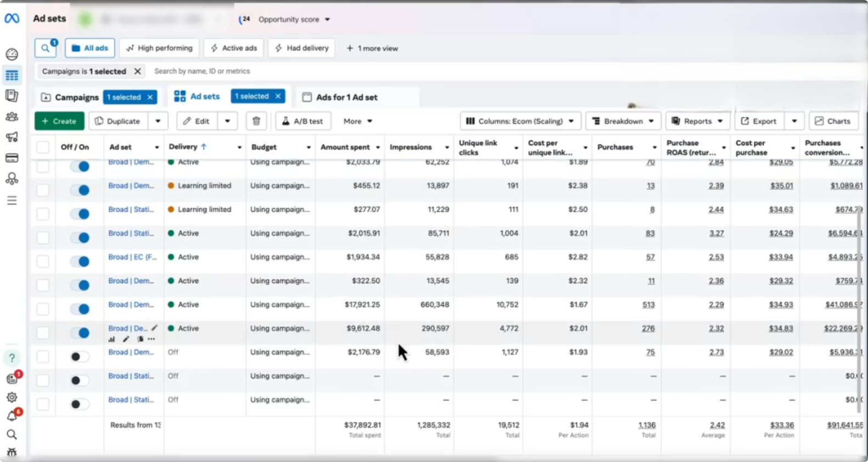Screen dimensions: 868x462
Task: Select the Had delivery view
Action: click(x=302, y=48)
